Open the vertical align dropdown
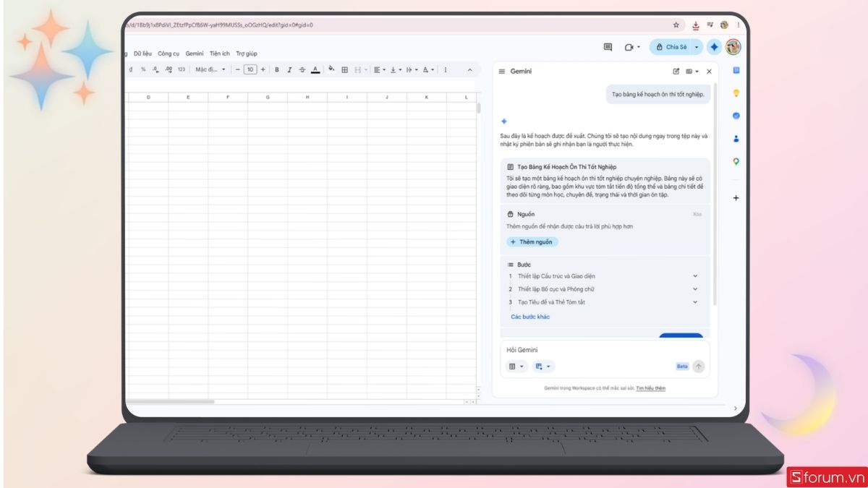Screen dimensions: 868x488 click(396, 69)
